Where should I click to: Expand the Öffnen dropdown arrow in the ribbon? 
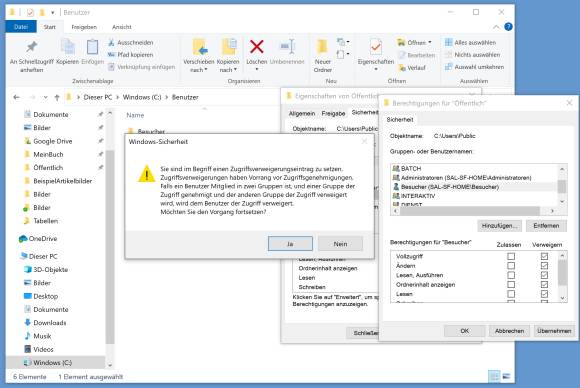(429, 43)
